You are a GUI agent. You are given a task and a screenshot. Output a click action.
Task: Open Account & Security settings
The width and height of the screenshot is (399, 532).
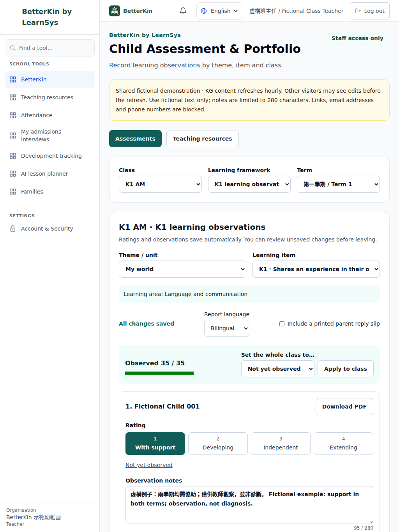pyautogui.click(x=49, y=229)
